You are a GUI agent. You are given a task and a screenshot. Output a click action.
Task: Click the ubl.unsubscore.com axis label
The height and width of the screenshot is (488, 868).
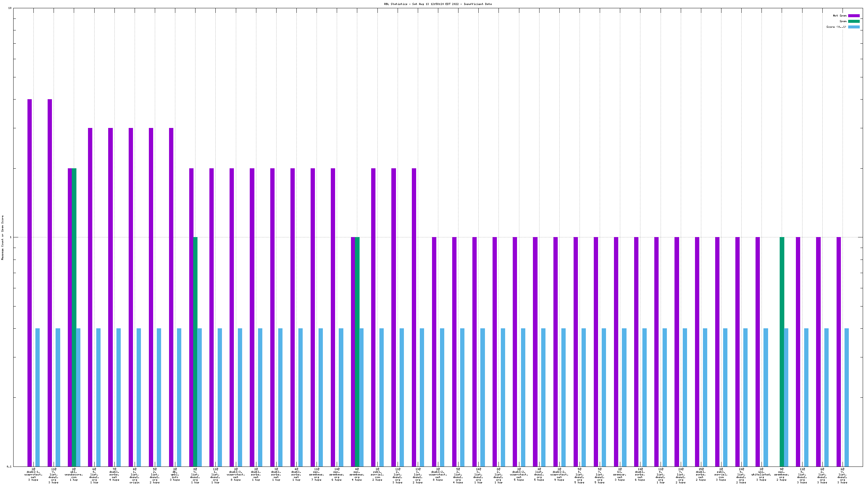click(x=74, y=474)
